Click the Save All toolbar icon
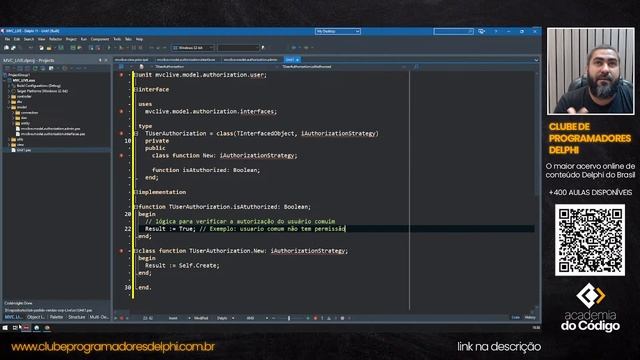 click(61, 48)
